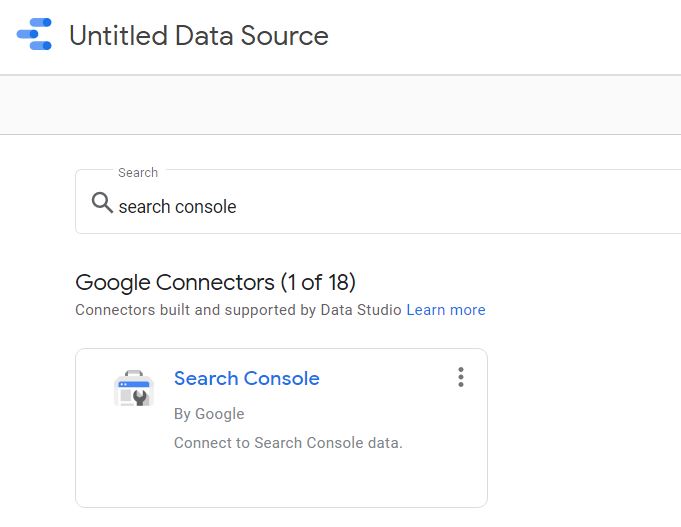Click the 'Data Studio' words in subtitle
The height and width of the screenshot is (527, 681).
point(360,310)
